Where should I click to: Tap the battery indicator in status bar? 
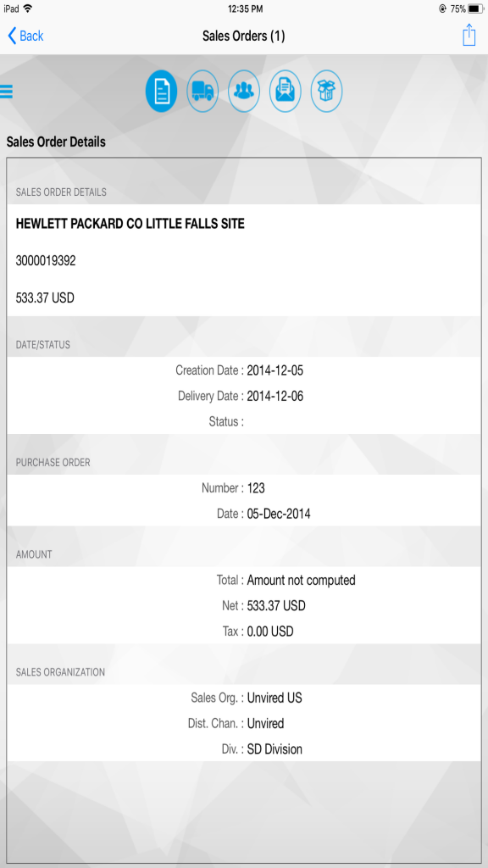click(476, 8)
